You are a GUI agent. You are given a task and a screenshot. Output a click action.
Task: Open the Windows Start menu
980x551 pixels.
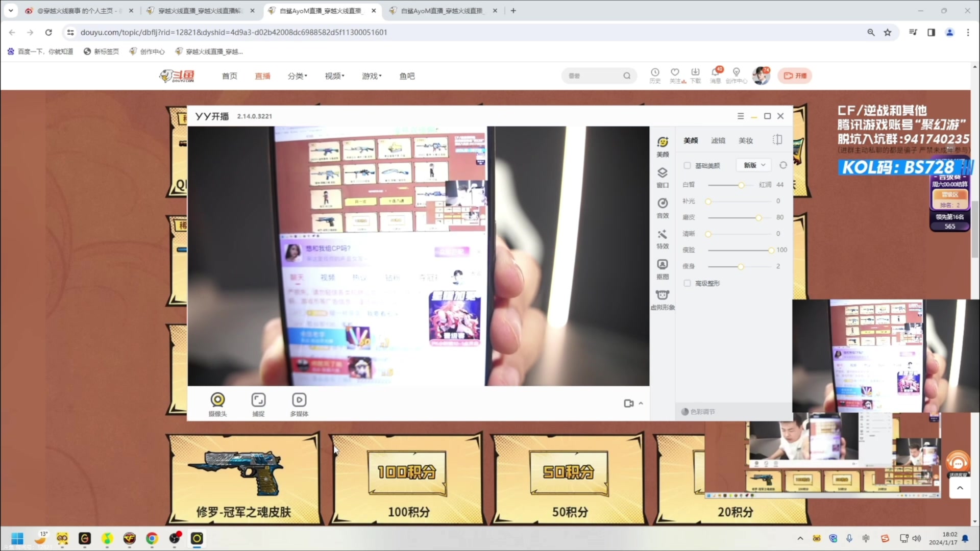click(x=17, y=538)
